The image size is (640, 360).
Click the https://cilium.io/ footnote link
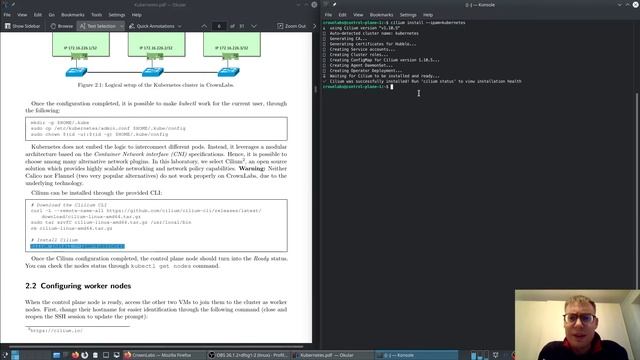click(56, 331)
